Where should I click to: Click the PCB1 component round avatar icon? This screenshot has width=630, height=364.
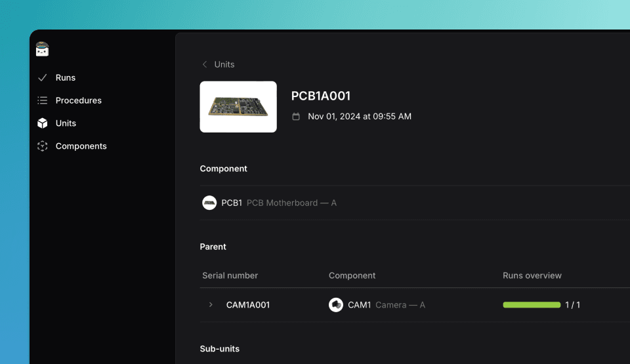point(209,203)
